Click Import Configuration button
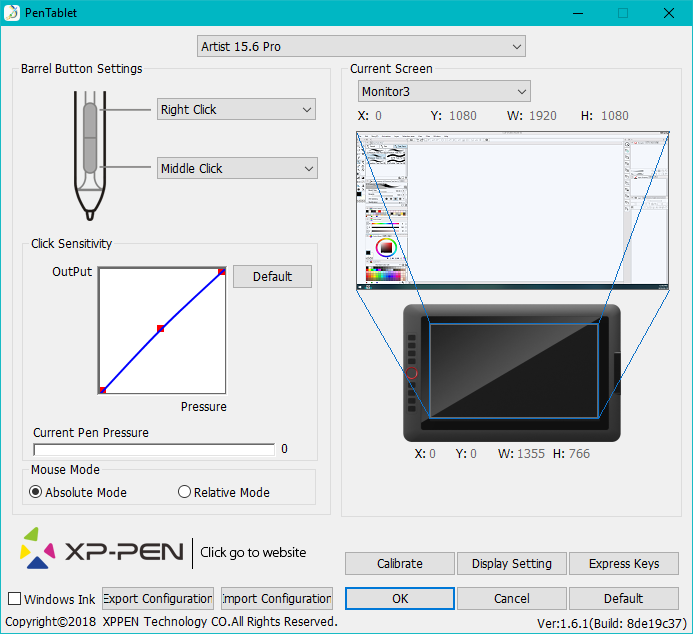The height and width of the screenshot is (634, 693). (x=277, y=599)
